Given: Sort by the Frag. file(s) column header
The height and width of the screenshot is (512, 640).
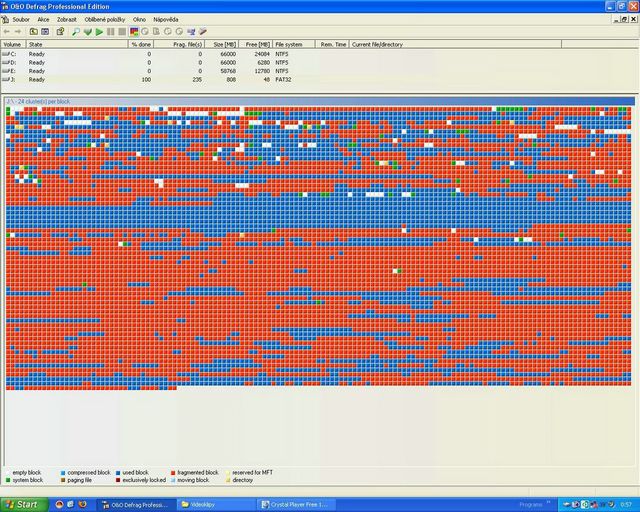Looking at the screenshot, I should (179, 44).
